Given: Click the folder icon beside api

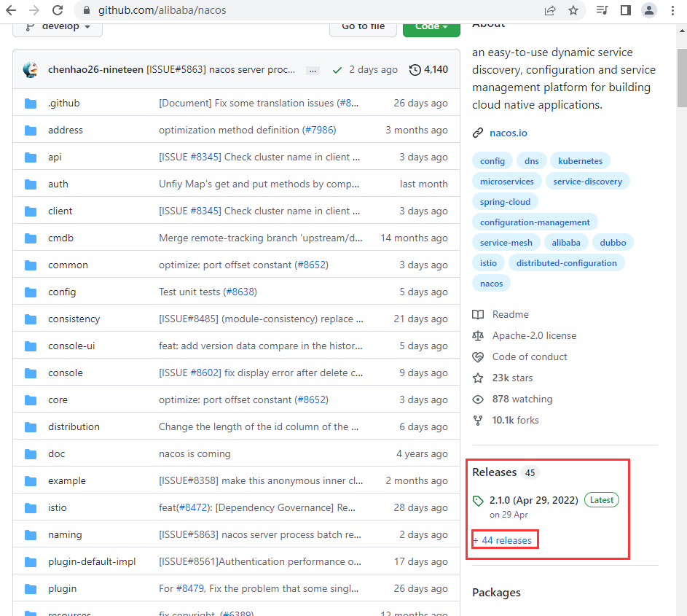Looking at the screenshot, I should point(31,157).
